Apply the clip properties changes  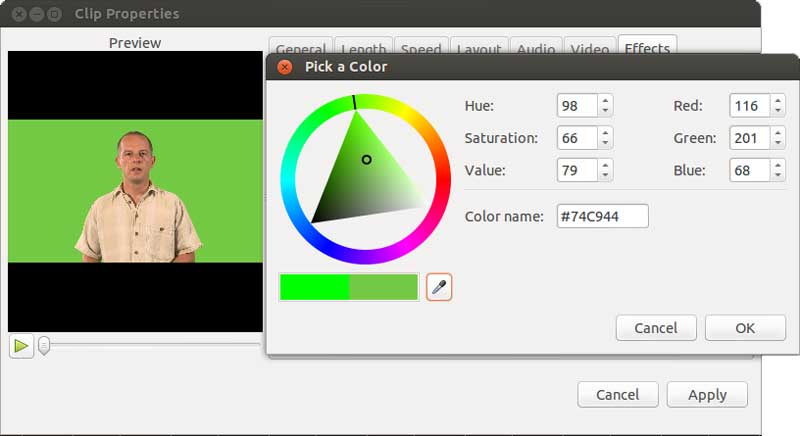[x=707, y=395]
